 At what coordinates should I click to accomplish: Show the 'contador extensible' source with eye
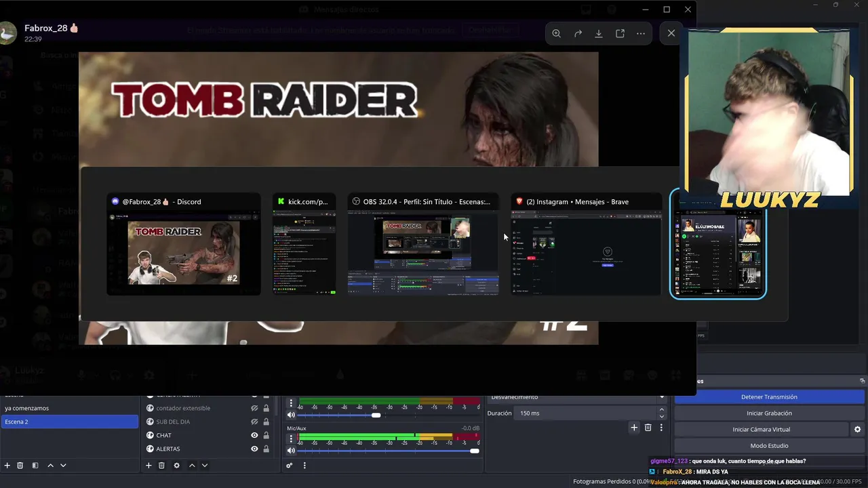[255, 408]
